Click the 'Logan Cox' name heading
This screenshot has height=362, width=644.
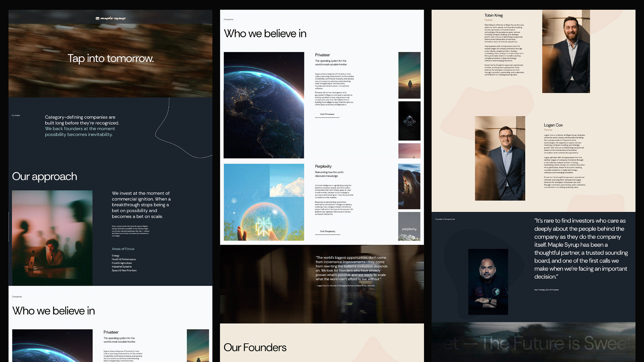click(553, 125)
